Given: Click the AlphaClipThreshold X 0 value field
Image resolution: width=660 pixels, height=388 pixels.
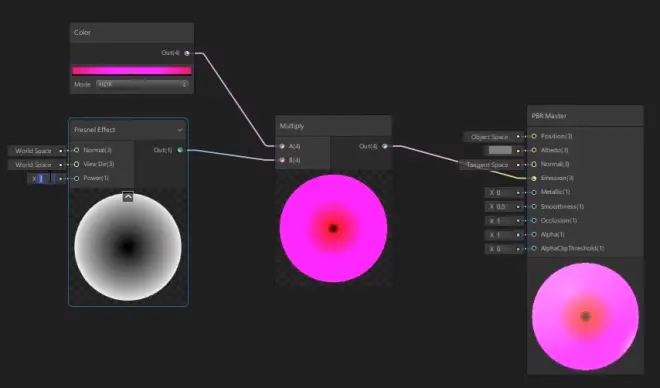Looking at the screenshot, I should pyautogui.click(x=503, y=249).
